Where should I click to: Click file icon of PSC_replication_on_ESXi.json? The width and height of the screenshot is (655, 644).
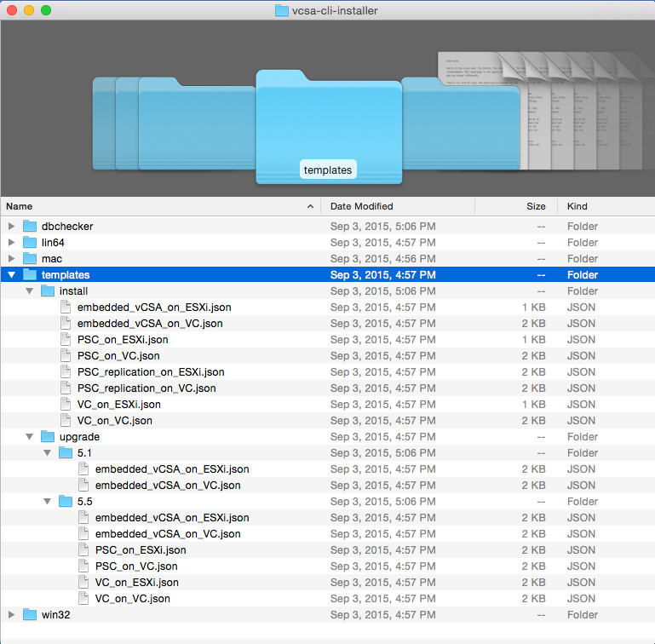point(66,372)
